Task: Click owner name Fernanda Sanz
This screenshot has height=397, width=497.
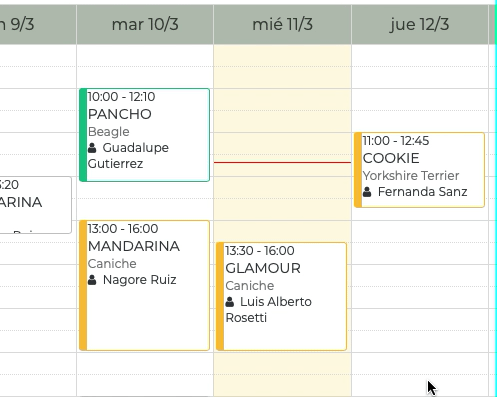Action: pos(422,192)
